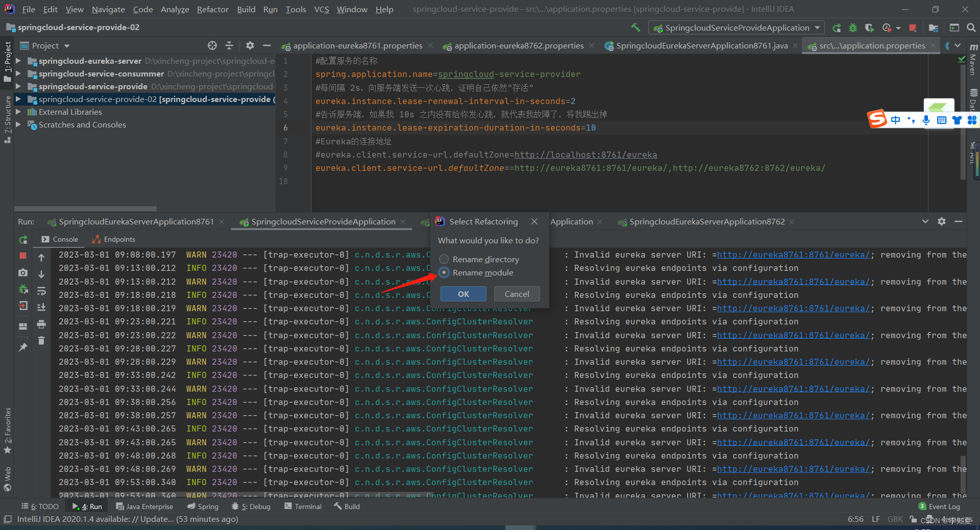This screenshot has height=530, width=980.
Task: Expand External Libraries node
Action: pos(18,112)
